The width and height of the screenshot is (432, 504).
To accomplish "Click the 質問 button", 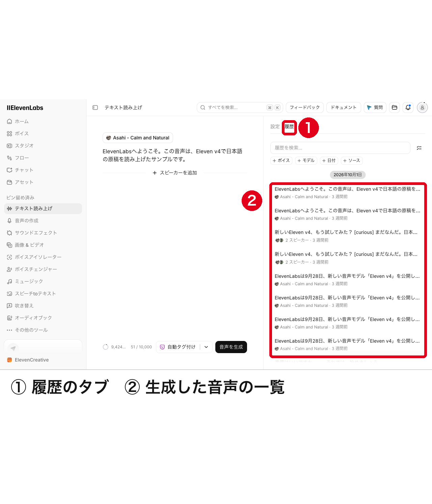I will pos(375,108).
